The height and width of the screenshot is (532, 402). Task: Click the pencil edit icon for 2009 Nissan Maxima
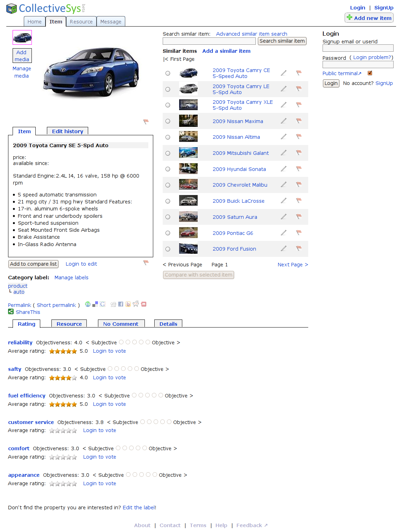pos(283,121)
